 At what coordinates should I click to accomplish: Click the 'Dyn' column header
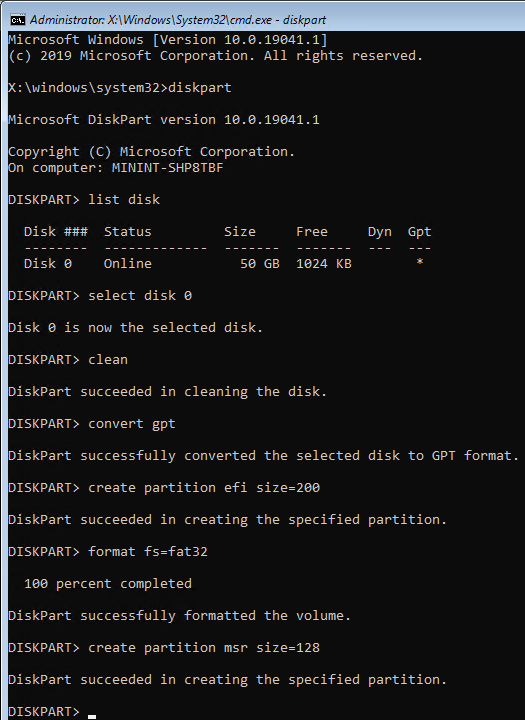[x=380, y=232]
